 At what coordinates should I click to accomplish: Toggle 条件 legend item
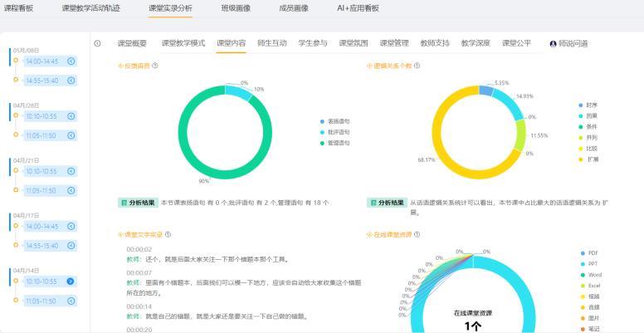[588, 126]
